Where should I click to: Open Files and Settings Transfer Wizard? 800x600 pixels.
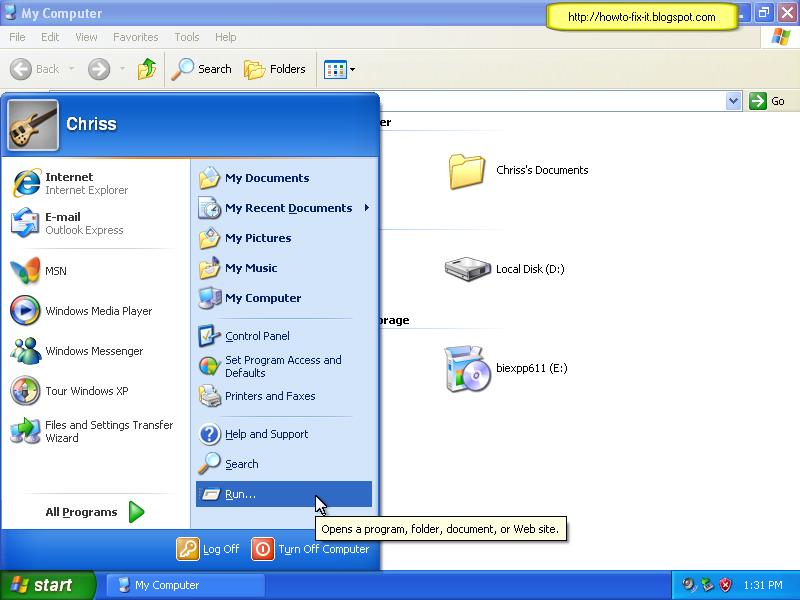click(x=90, y=431)
